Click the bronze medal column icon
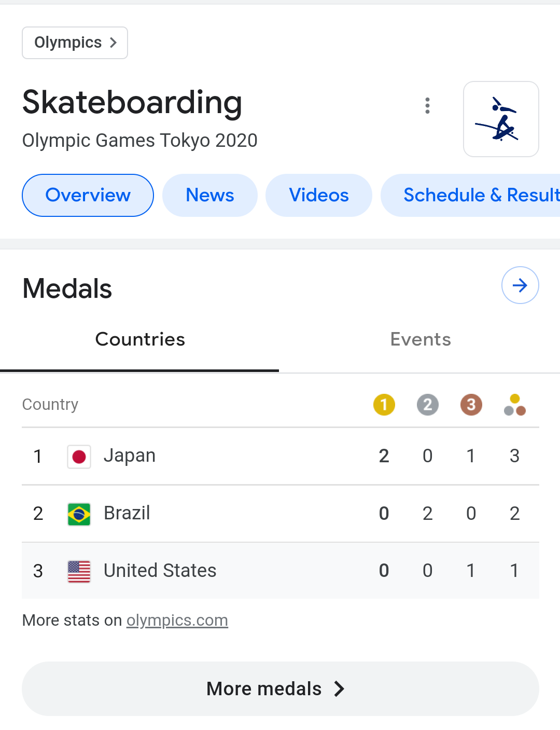 coord(471,405)
